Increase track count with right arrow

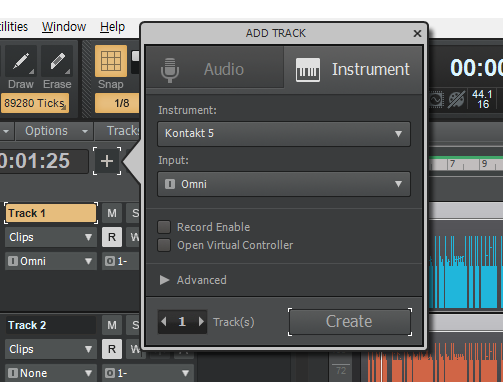click(201, 322)
